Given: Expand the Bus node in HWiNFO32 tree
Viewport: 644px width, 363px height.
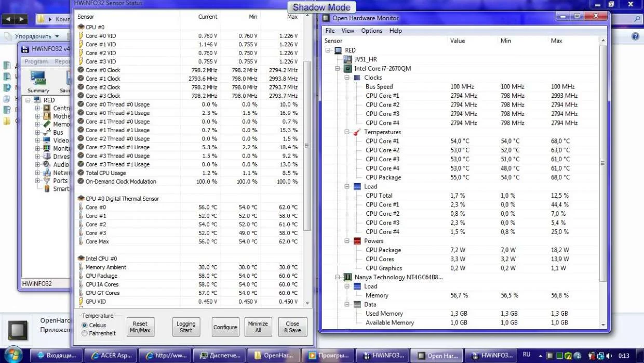Looking at the screenshot, I should click(37, 132).
